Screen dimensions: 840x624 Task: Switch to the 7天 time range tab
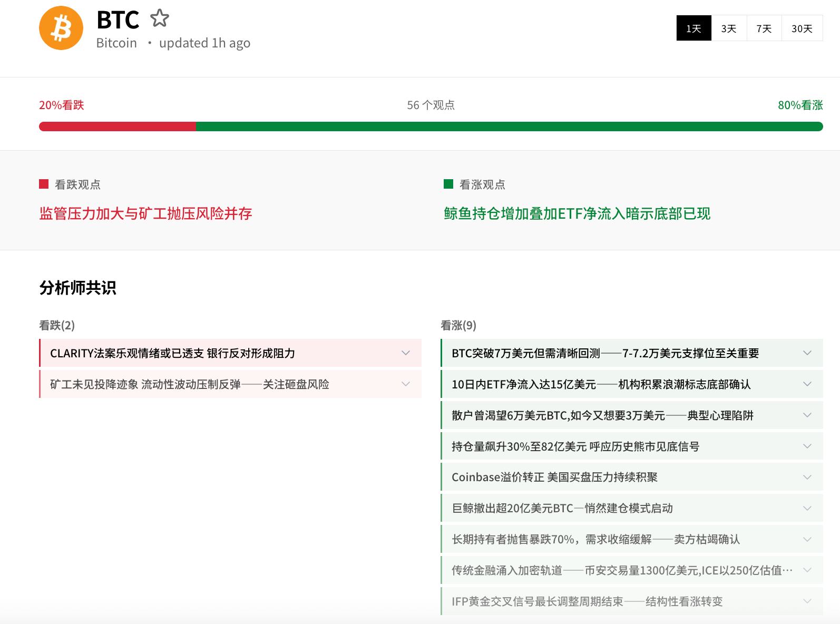764,28
